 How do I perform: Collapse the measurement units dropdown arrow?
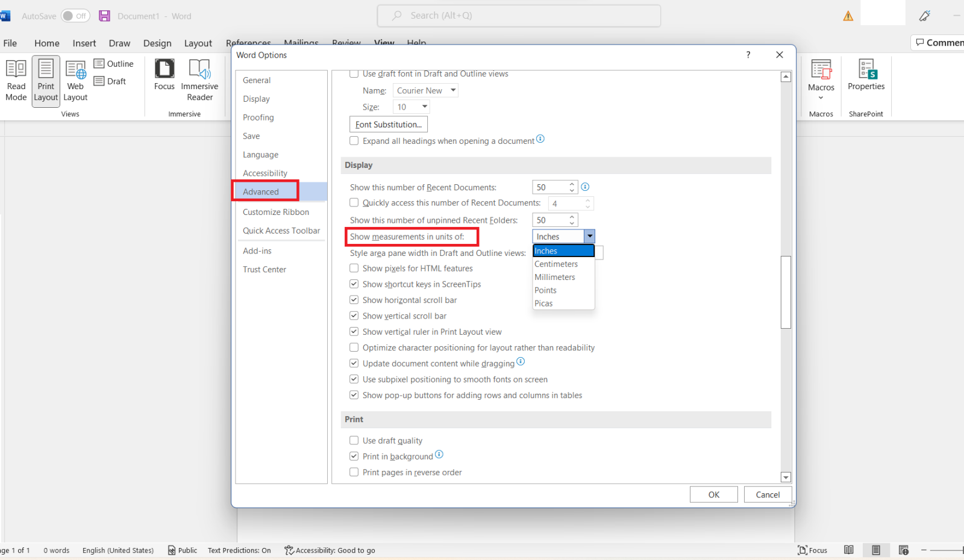[590, 237]
